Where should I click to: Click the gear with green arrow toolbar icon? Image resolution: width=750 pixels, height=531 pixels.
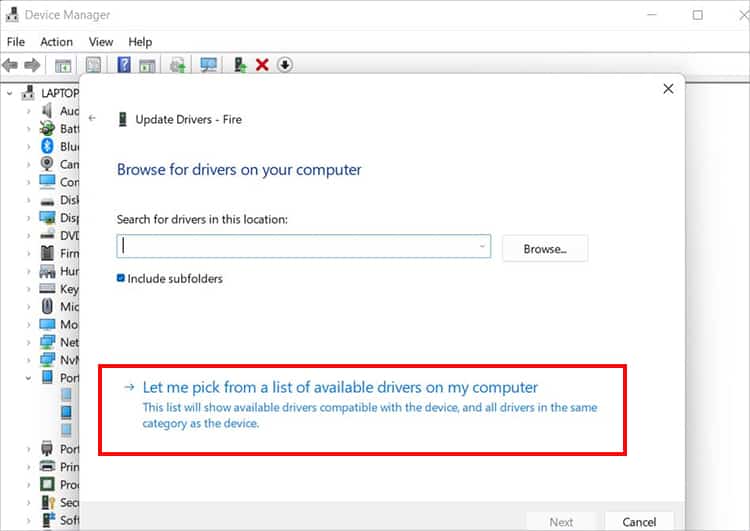[178, 65]
